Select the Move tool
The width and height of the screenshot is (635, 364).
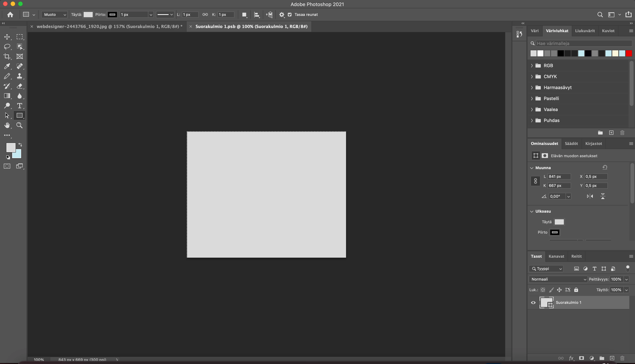7,37
